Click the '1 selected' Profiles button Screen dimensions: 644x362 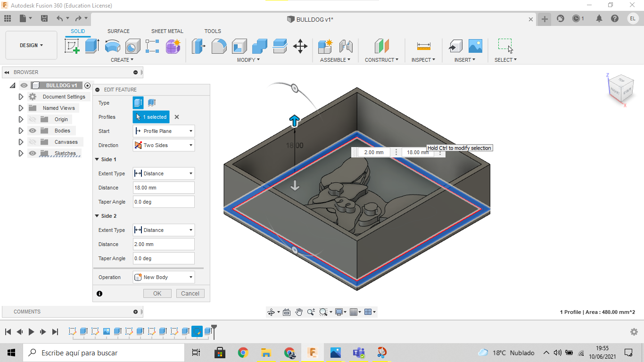(151, 117)
